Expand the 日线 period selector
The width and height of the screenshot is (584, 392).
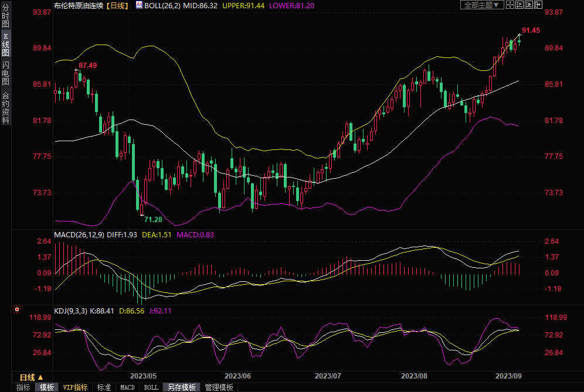(32, 377)
